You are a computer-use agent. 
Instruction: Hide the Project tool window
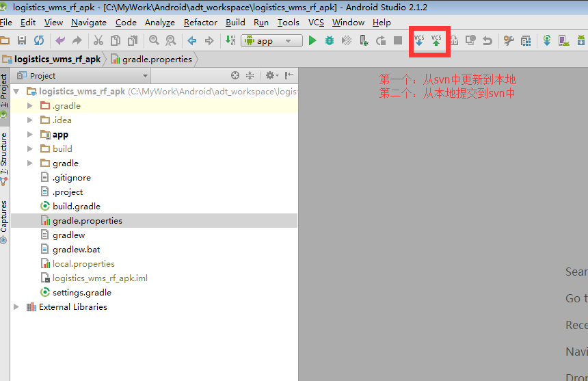(289, 75)
